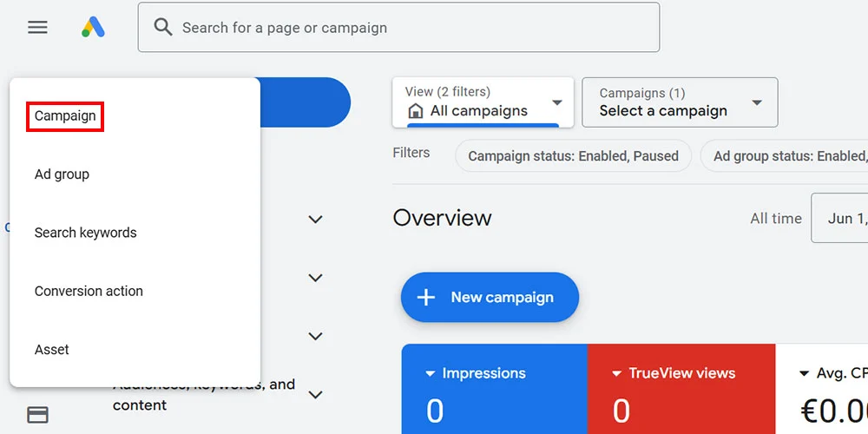The height and width of the screenshot is (434, 868).
Task: Open the Avg. CP metric dropdown arrow
Action: tap(804, 374)
